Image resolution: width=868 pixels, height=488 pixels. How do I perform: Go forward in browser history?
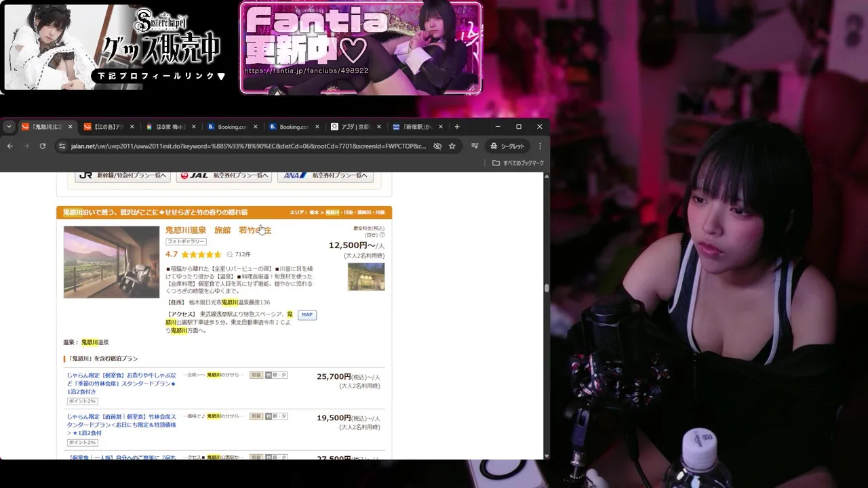pos(26,146)
